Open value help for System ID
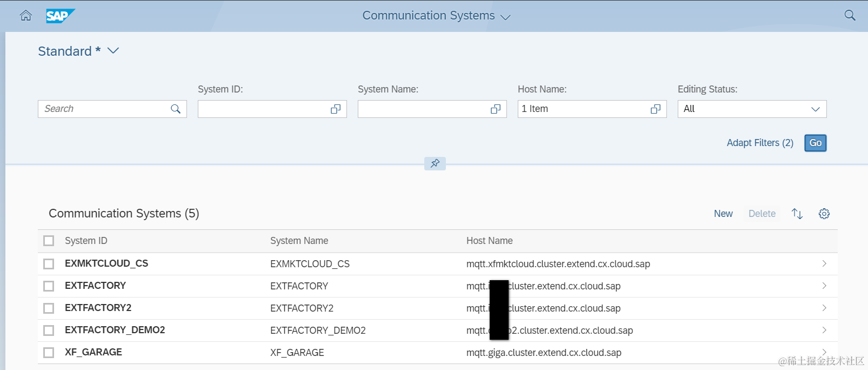868x370 pixels. 336,109
